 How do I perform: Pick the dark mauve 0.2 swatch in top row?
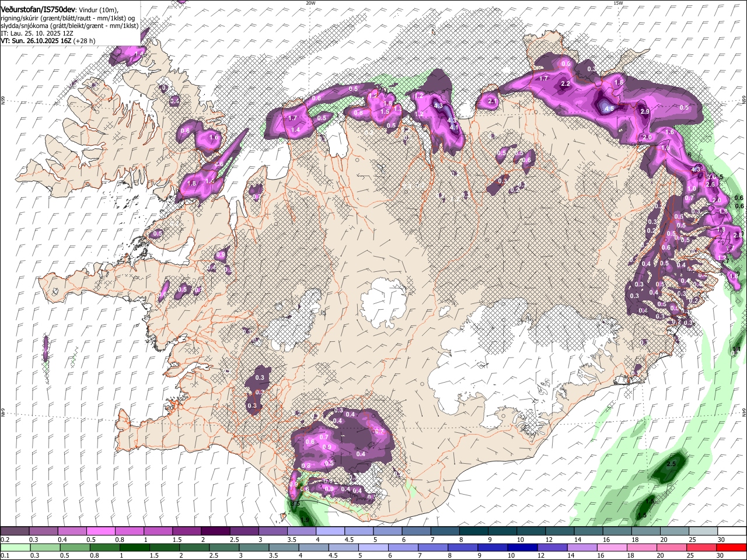point(15,531)
